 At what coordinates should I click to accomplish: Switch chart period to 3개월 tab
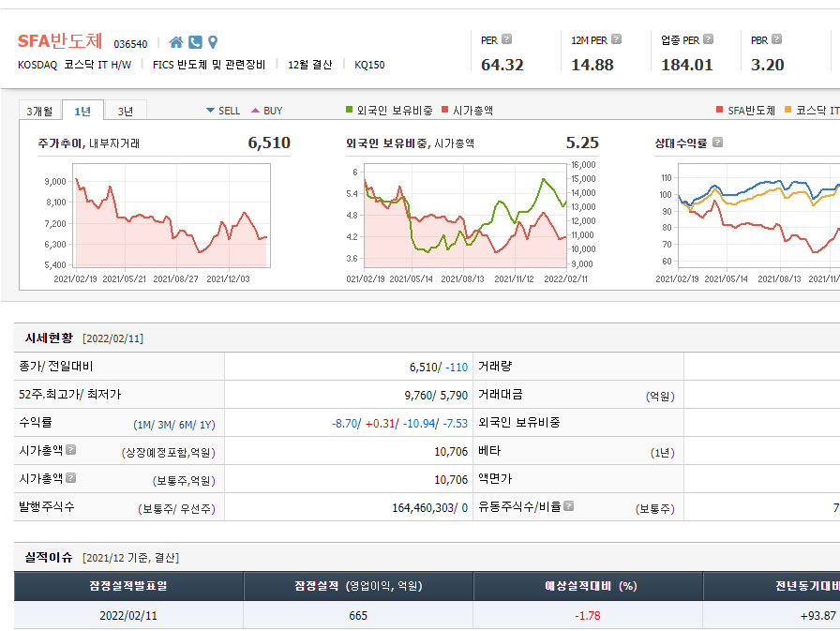[x=40, y=111]
